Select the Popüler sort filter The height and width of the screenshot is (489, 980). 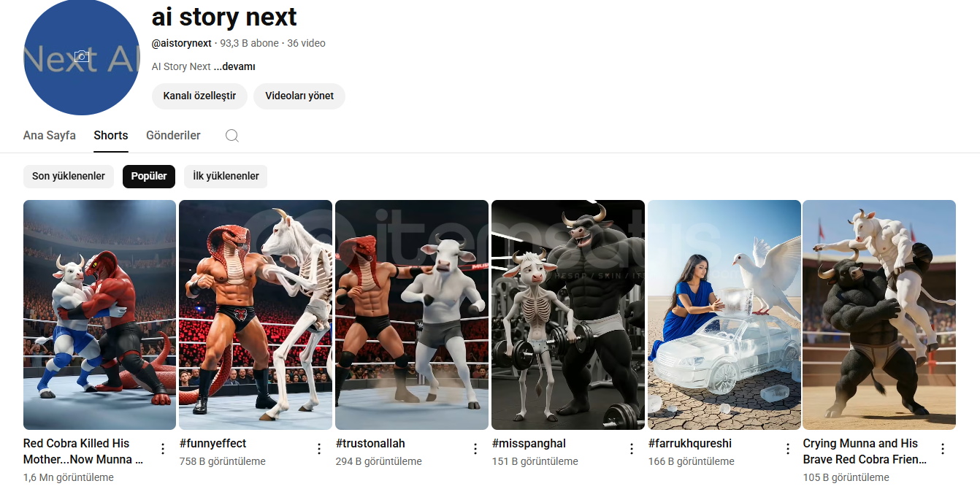click(149, 177)
